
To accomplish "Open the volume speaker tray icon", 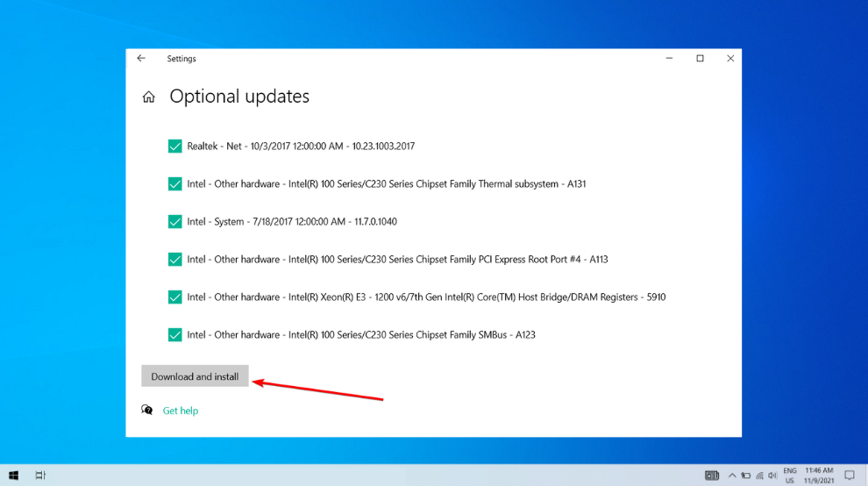I will pos(772,475).
